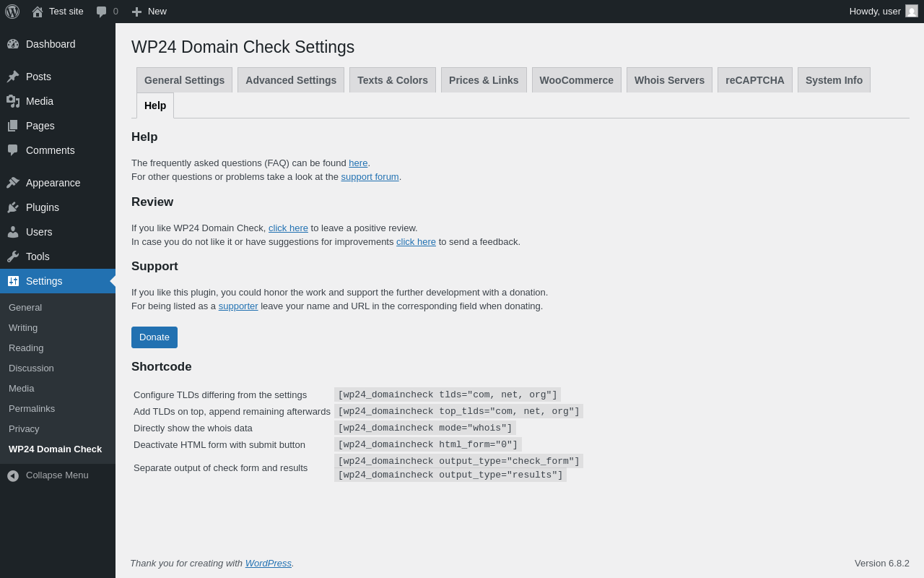Viewport: 924px width, 578px height.
Task: Click the Settings sliders icon
Action: pos(13,281)
